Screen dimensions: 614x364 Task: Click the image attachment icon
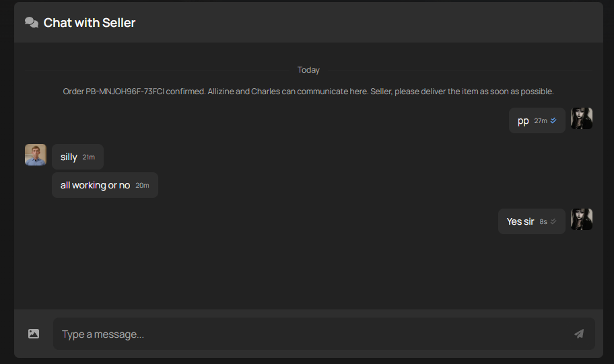tap(34, 334)
